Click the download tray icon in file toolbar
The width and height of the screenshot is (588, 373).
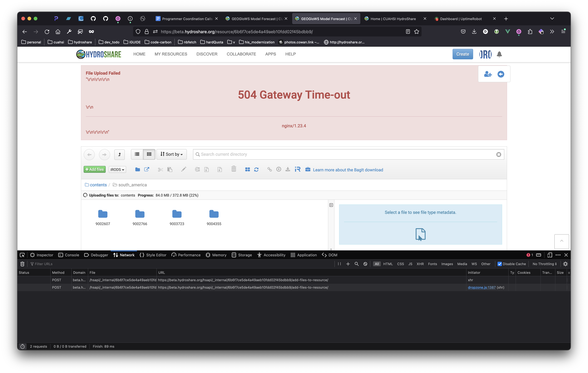(288, 169)
